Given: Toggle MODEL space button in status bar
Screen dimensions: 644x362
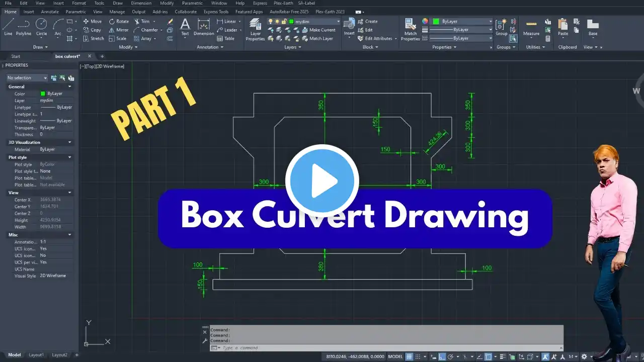Looking at the screenshot, I should (395, 356).
